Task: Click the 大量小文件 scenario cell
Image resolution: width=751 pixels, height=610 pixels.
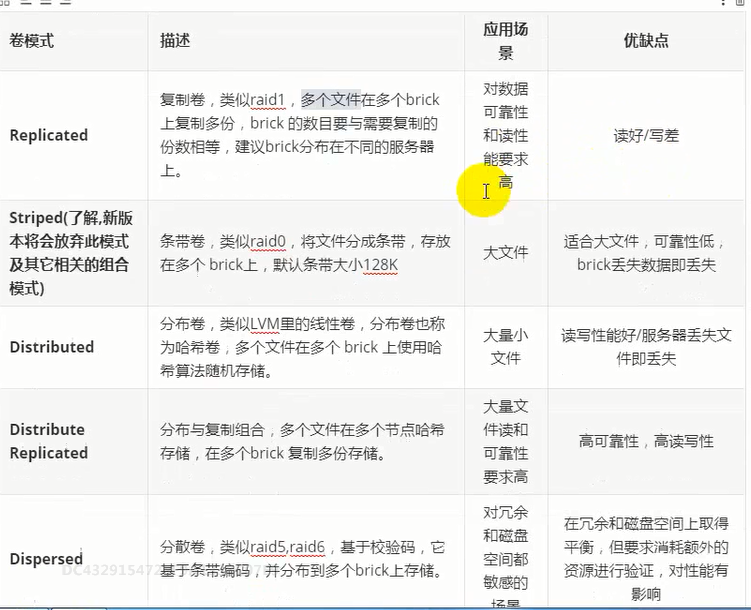Action: point(506,347)
